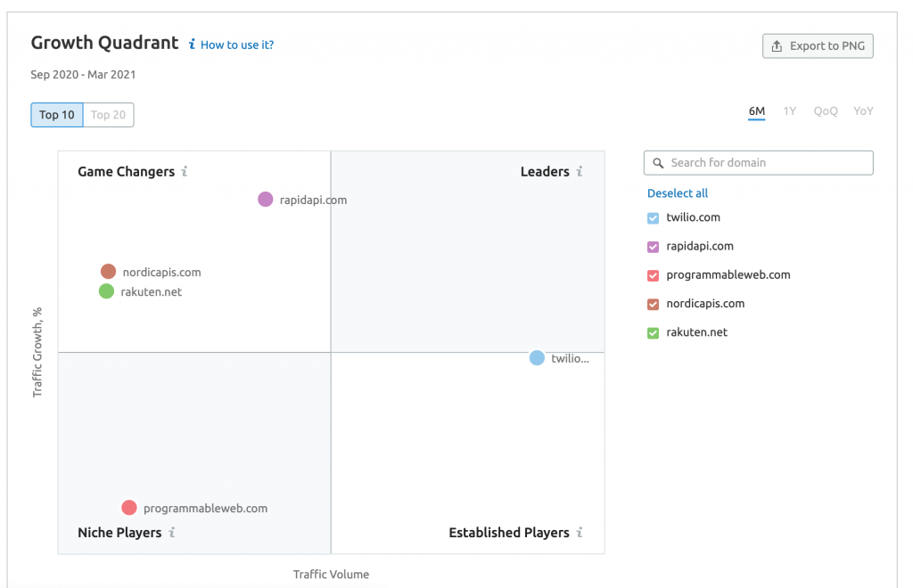Click the Traffic Growth, % axis label
913x588 pixels.
click(x=37, y=353)
